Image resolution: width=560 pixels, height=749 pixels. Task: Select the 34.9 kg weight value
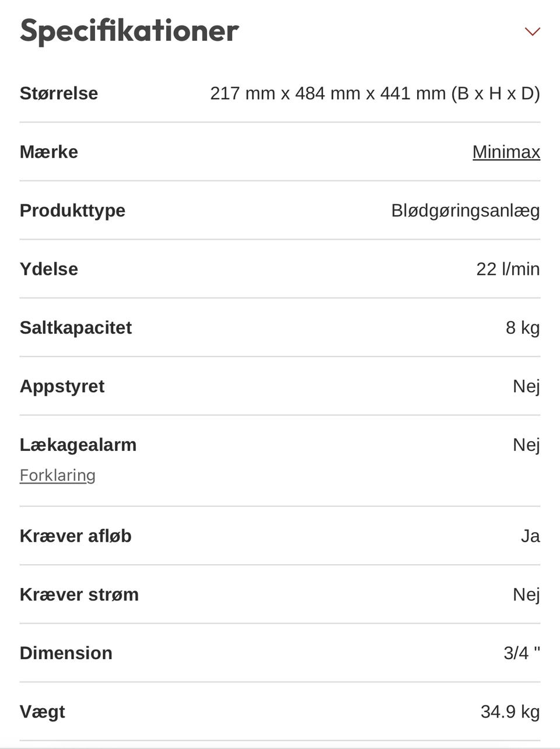(x=510, y=712)
